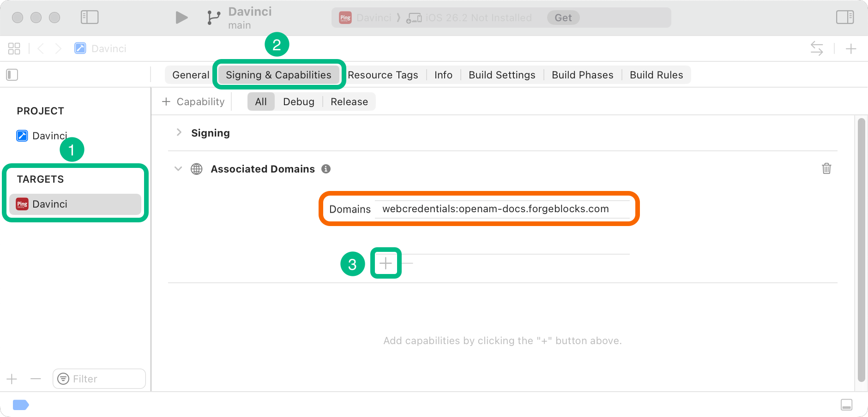Open the Associated Domains info popover
Screen dimensions: 868x417
point(326,169)
